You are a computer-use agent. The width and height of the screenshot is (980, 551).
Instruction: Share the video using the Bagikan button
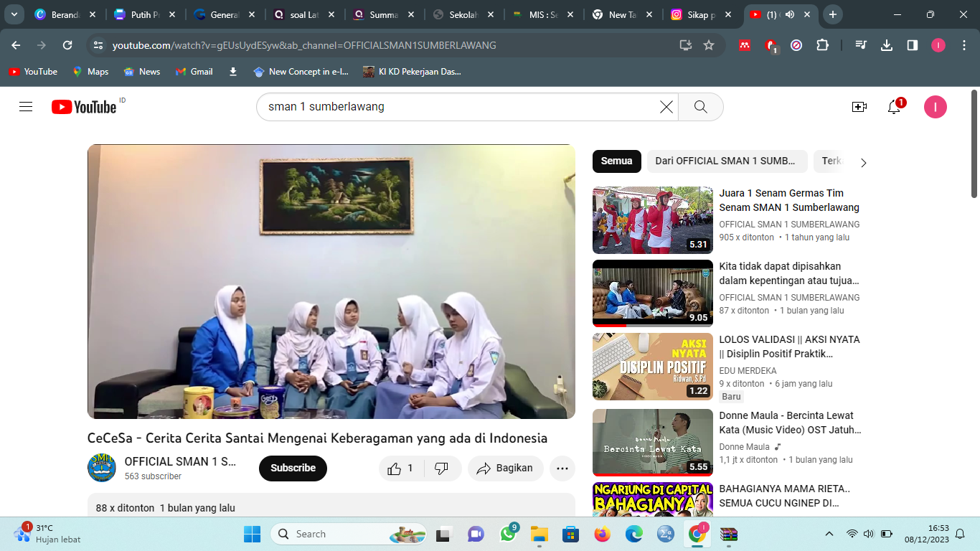tap(505, 468)
